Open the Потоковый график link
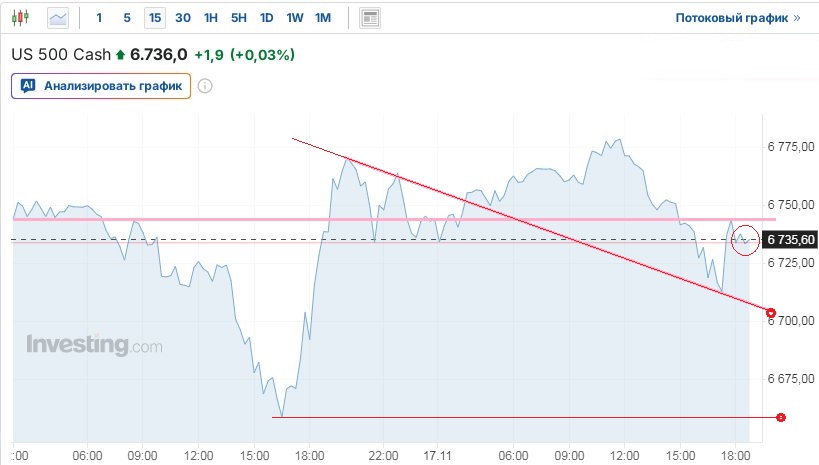The width and height of the screenshot is (819, 465). point(738,18)
